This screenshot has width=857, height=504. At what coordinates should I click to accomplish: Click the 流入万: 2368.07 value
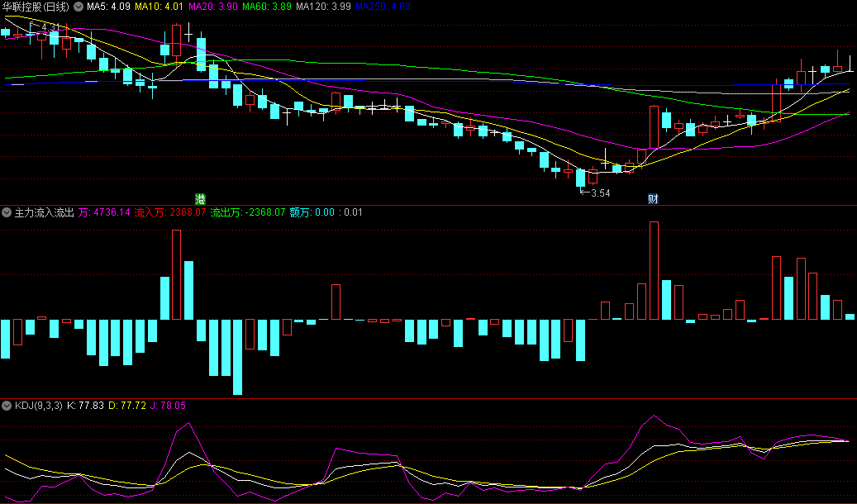pos(170,212)
